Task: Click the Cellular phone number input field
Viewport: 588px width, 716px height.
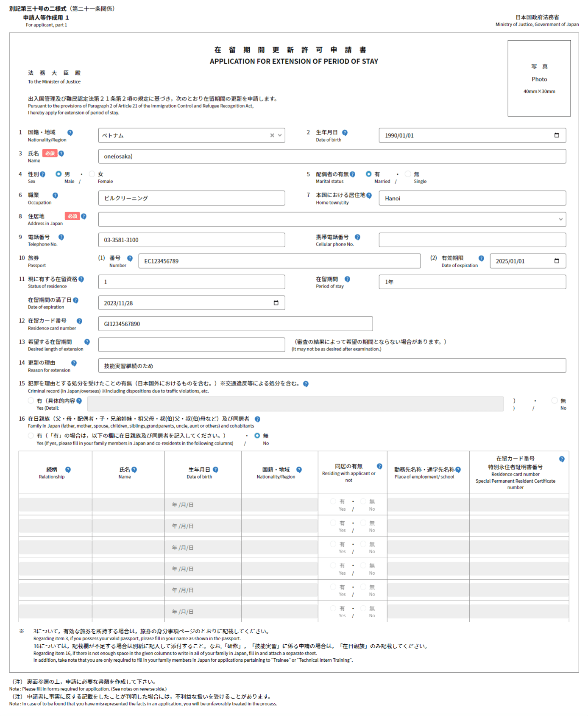Action: 472,240
